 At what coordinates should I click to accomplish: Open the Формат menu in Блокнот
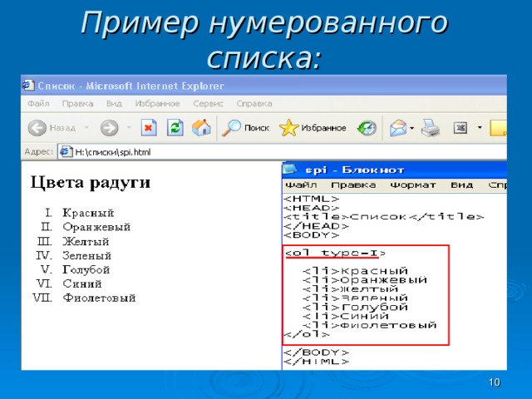(x=413, y=185)
